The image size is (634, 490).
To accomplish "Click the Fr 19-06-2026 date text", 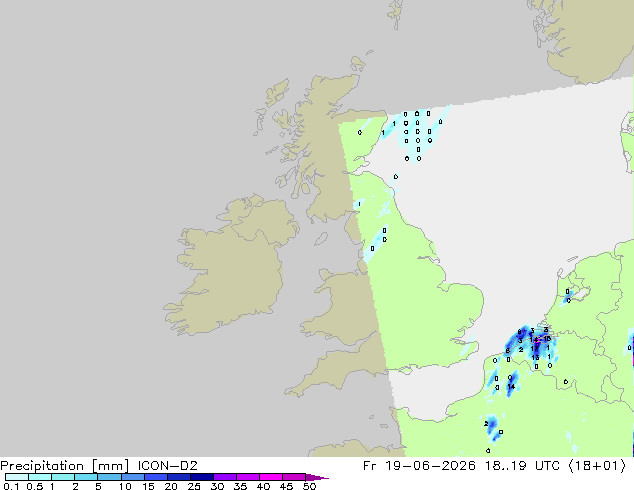I will pyautogui.click(x=419, y=466).
